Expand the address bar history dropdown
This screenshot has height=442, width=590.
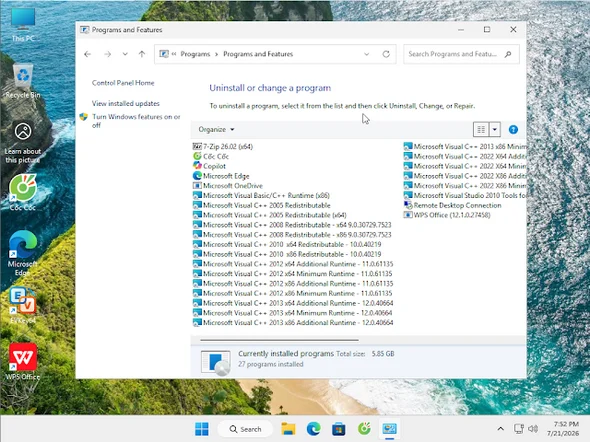[x=366, y=54]
